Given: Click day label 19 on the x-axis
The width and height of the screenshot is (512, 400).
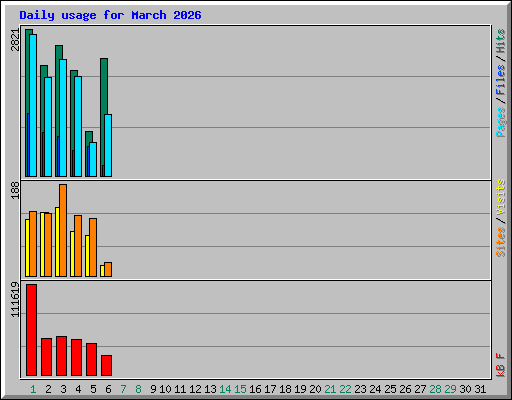Looking at the screenshot, I should click(x=300, y=389).
